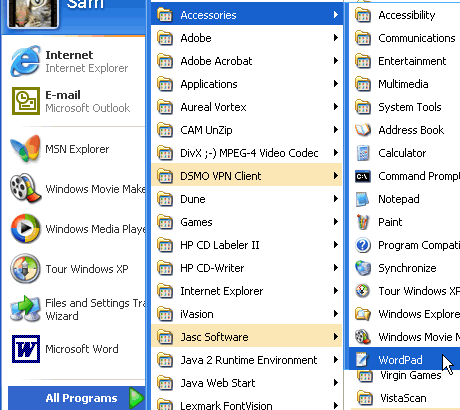Expand the Adobe Acrobat submenu arrow
The width and height of the screenshot is (460, 410).
336,61
